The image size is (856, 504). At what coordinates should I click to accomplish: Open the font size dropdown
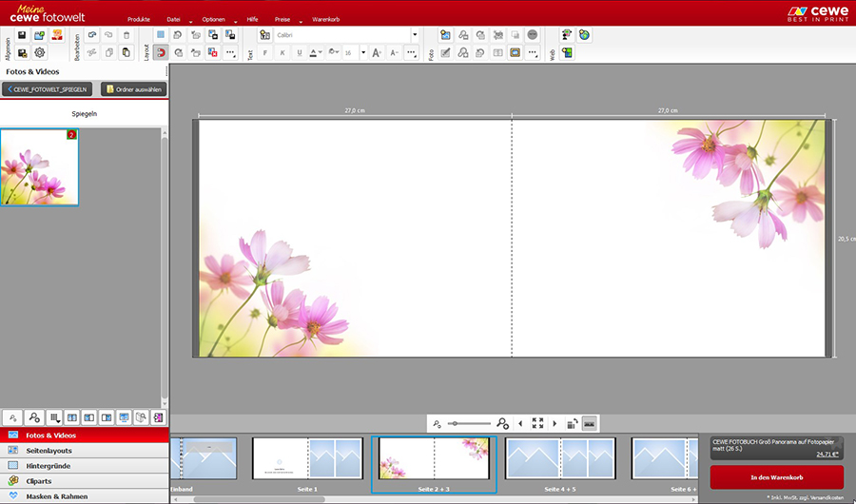(363, 52)
